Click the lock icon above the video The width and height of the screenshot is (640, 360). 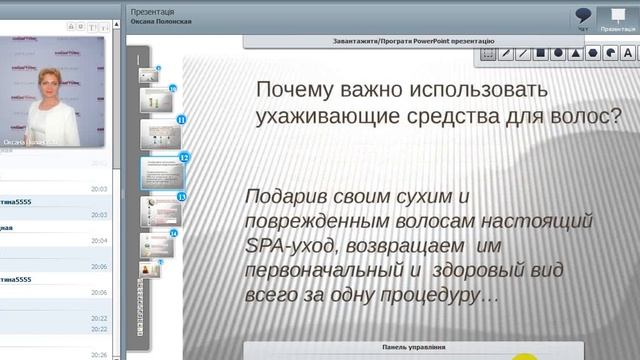click(x=71, y=27)
